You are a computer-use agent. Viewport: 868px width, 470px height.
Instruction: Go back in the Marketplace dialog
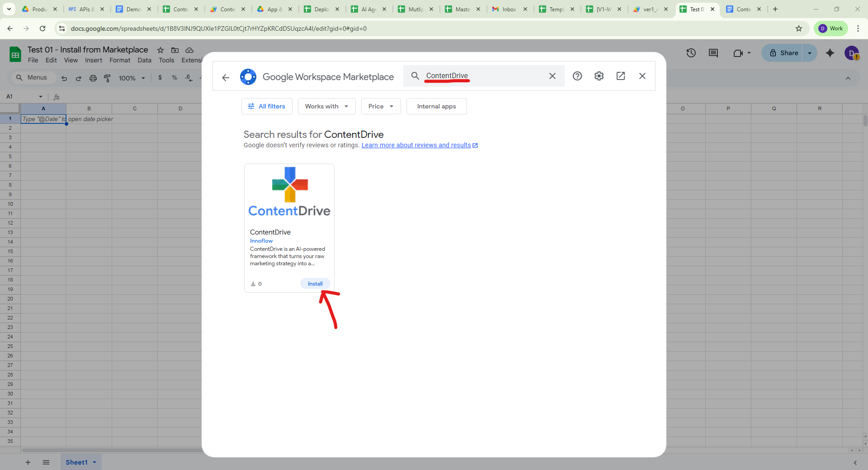pos(226,77)
